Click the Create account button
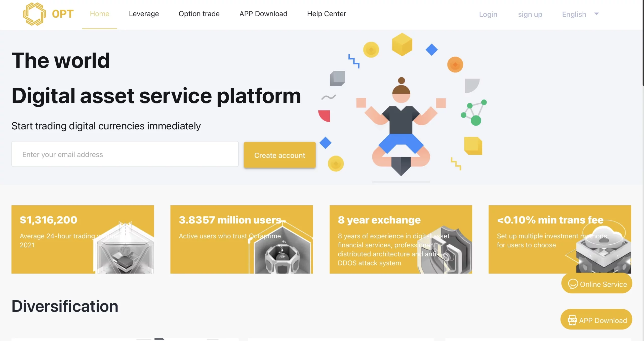Image resolution: width=644 pixels, height=341 pixels. (x=280, y=155)
